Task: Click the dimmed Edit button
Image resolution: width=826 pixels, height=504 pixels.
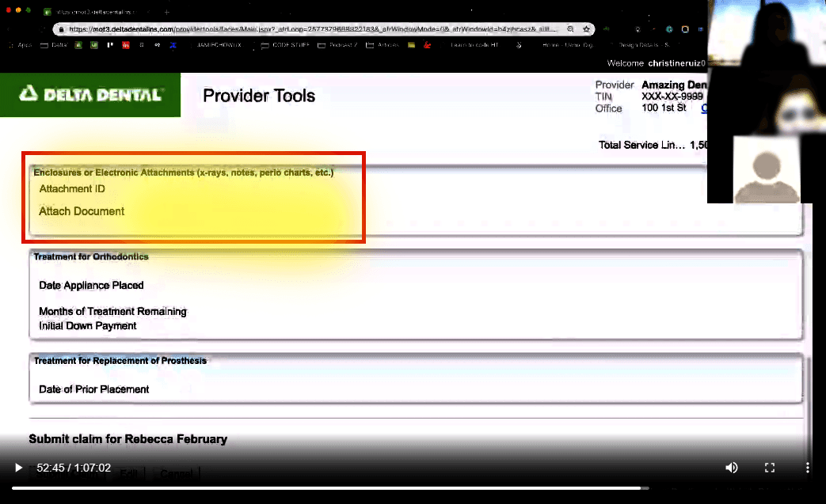Action: pyautogui.click(x=129, y=473)
